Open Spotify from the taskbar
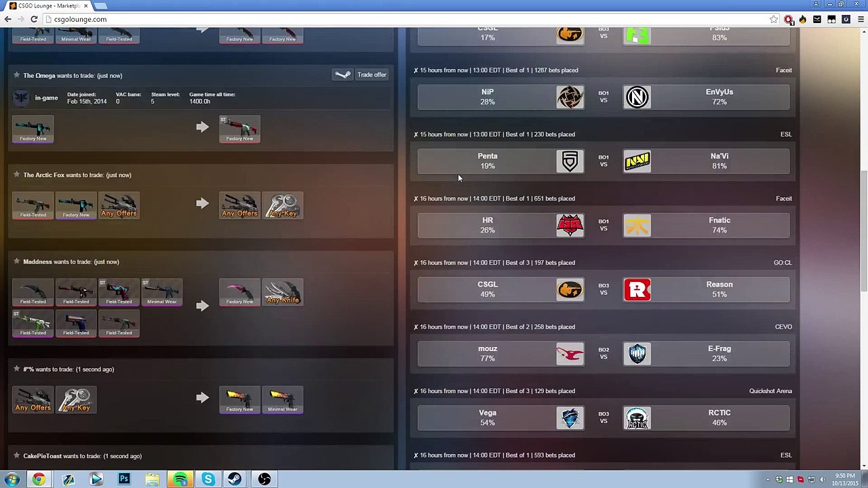The image size is (868, 488). click(180, 479)
